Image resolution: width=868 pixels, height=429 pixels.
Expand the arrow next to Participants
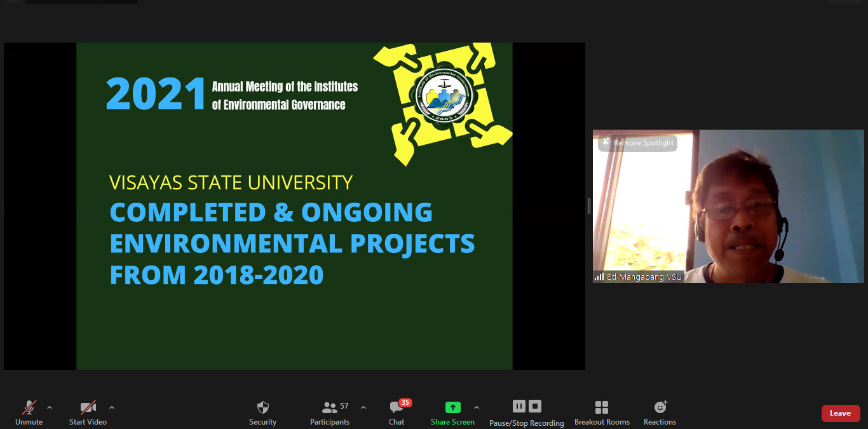pos(363,407)
